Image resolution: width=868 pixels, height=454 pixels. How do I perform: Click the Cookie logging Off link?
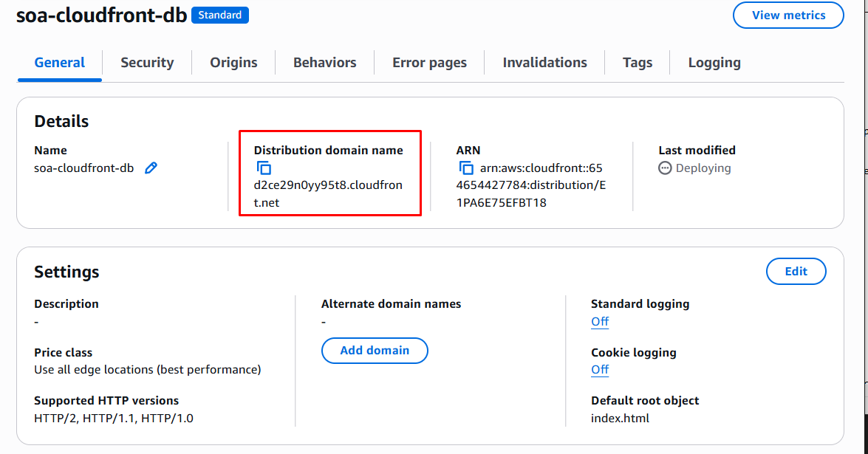point(600,369)
